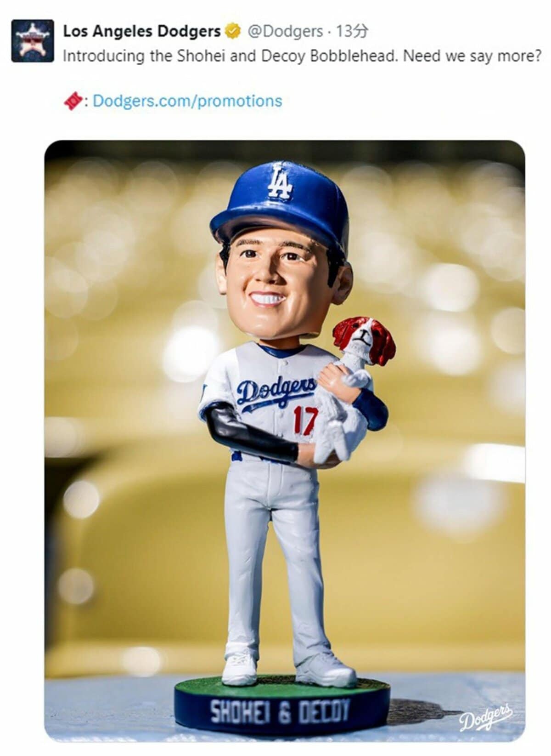Click the black arm sleeve on figure
The width and height of the screenshot is (551, 756).
(x=249, y=432)
